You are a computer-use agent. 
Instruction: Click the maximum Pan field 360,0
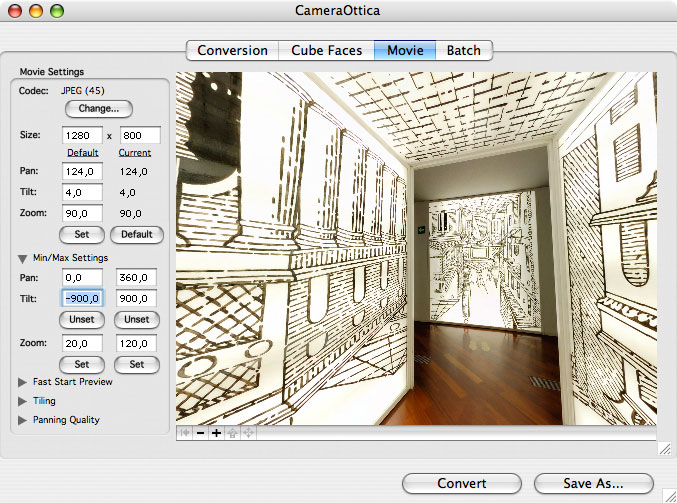point(136,278)
